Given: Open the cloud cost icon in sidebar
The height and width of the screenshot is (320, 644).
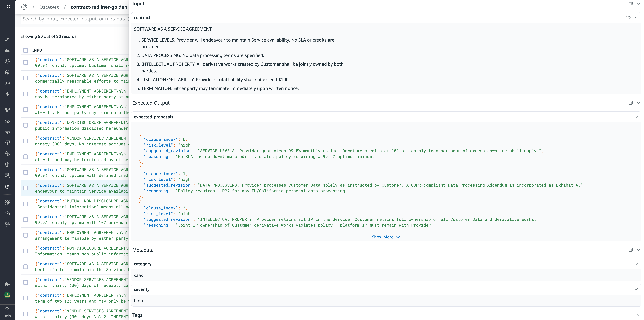Looking at the screenshot, I should click(x=8, y=121).
